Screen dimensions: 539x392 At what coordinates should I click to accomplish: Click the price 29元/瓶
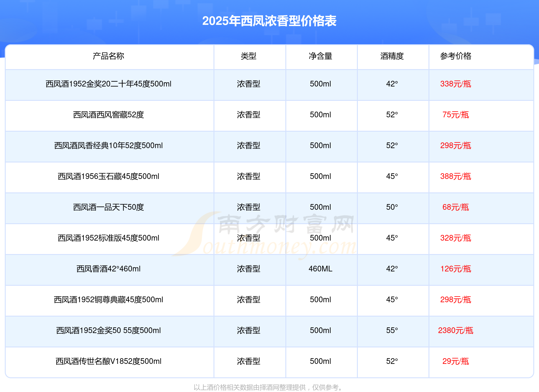pos(455,361)
